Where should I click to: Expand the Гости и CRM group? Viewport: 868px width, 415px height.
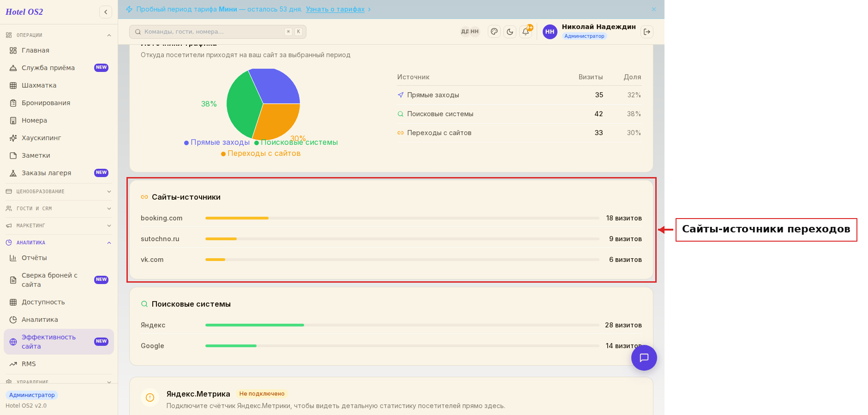[59, 208]
